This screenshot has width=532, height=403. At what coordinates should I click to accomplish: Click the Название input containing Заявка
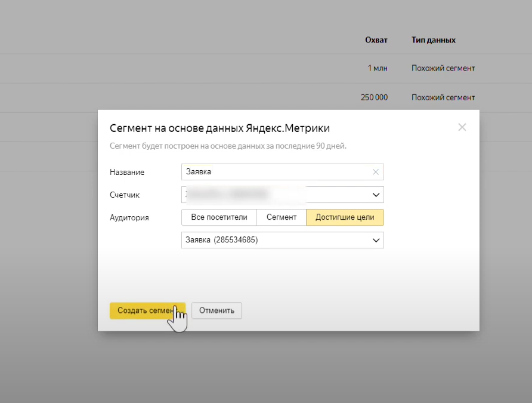point(282,172)
